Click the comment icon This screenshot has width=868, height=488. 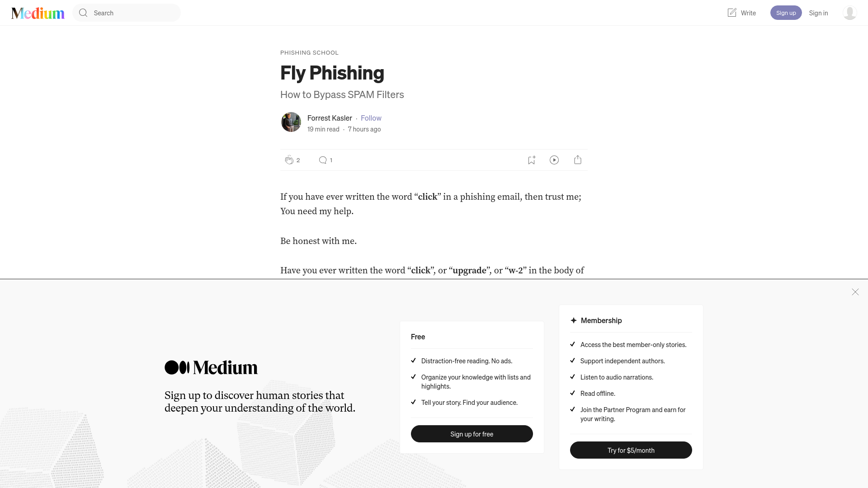322,160
